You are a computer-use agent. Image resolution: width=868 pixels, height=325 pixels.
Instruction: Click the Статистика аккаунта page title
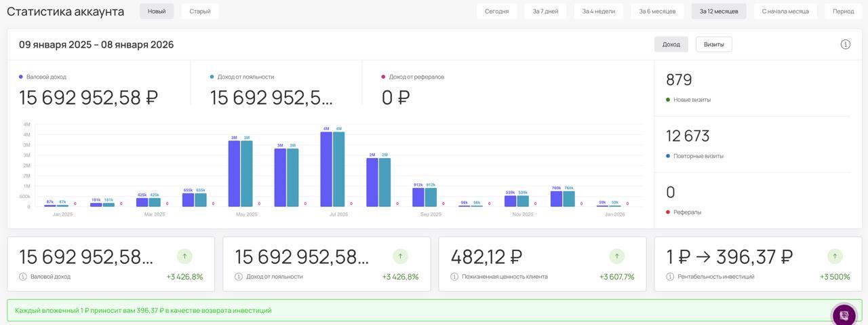(x=65, y=12)
